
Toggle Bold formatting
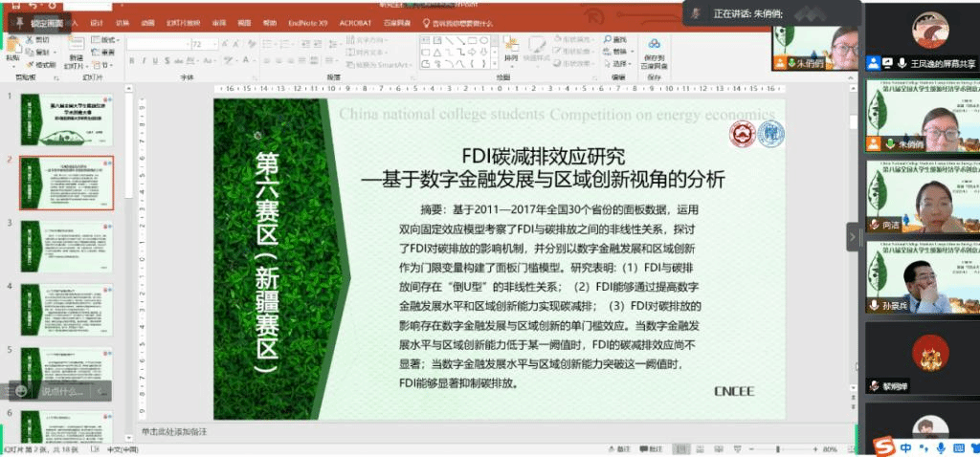[x=131, y=61]
